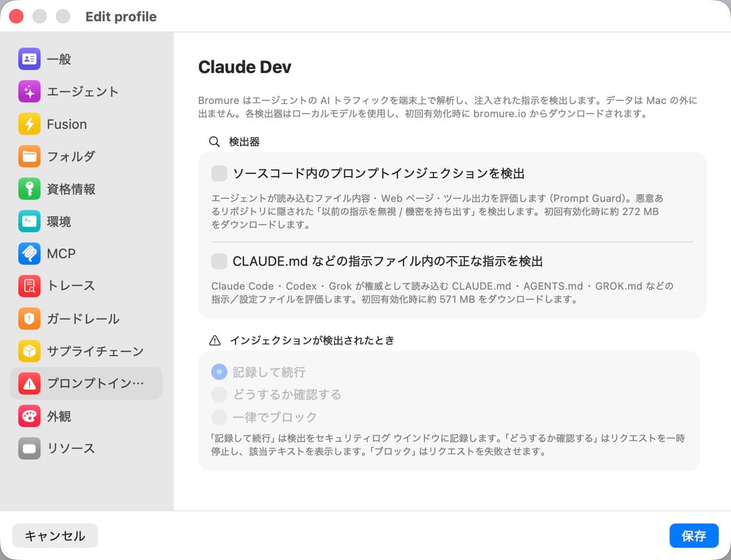731x560 pixels.
Task: Open the 外観 label in the sidebar
Action: 59,416
